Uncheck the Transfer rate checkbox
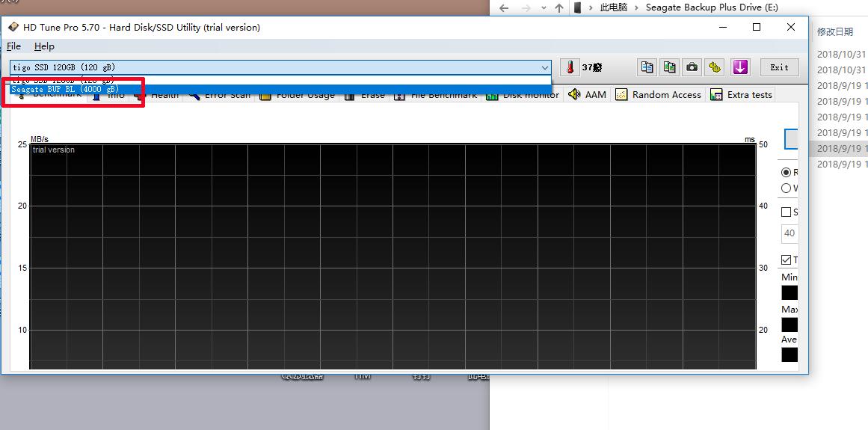The image size is (868, 430). 786,260
